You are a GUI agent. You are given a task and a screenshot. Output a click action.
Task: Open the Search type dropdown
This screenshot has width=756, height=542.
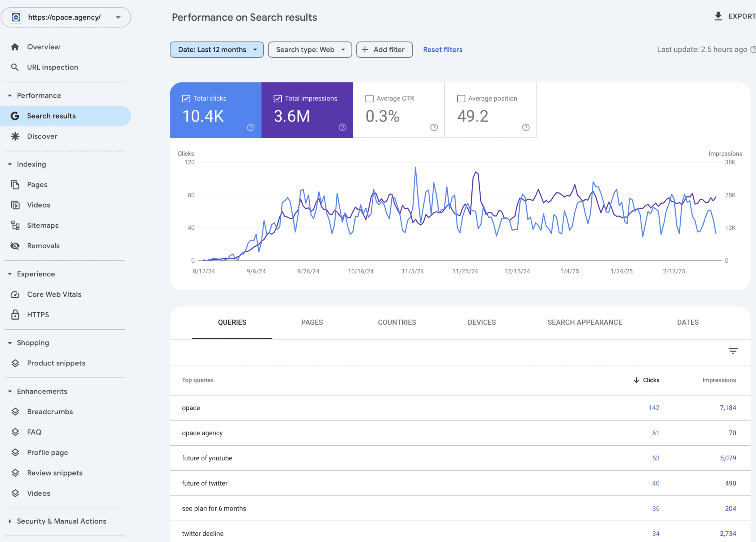[x=310, y=50]
